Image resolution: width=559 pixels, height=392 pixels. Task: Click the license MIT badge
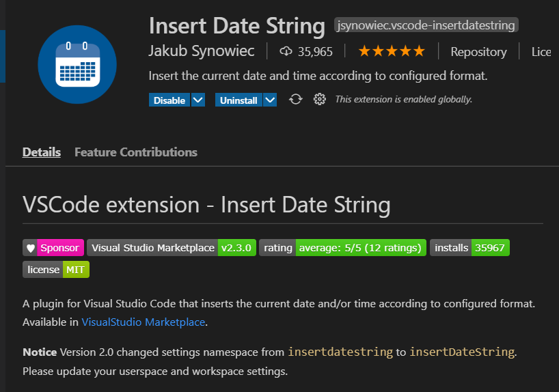(56, 269)
